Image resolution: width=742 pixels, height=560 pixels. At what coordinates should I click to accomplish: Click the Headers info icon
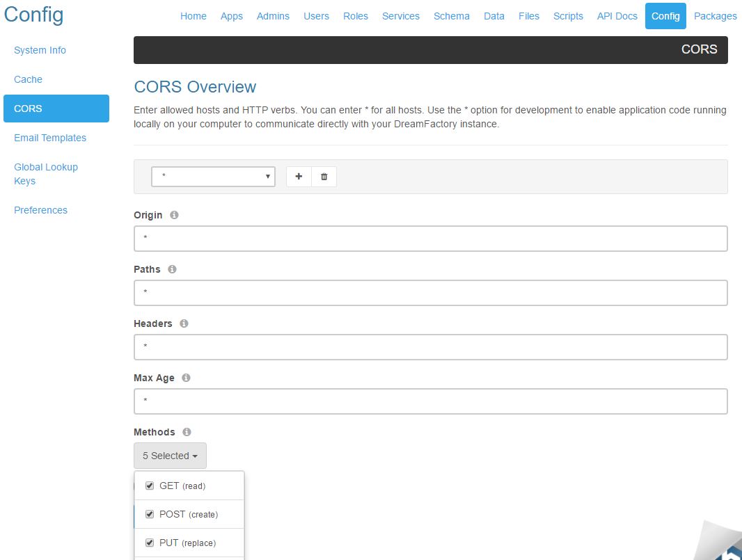point(184,323)
